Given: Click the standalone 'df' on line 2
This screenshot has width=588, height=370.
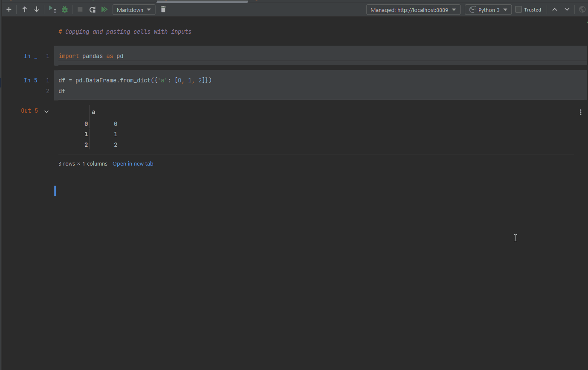Looking at the screenshot, I should click(x=62, y=91).
